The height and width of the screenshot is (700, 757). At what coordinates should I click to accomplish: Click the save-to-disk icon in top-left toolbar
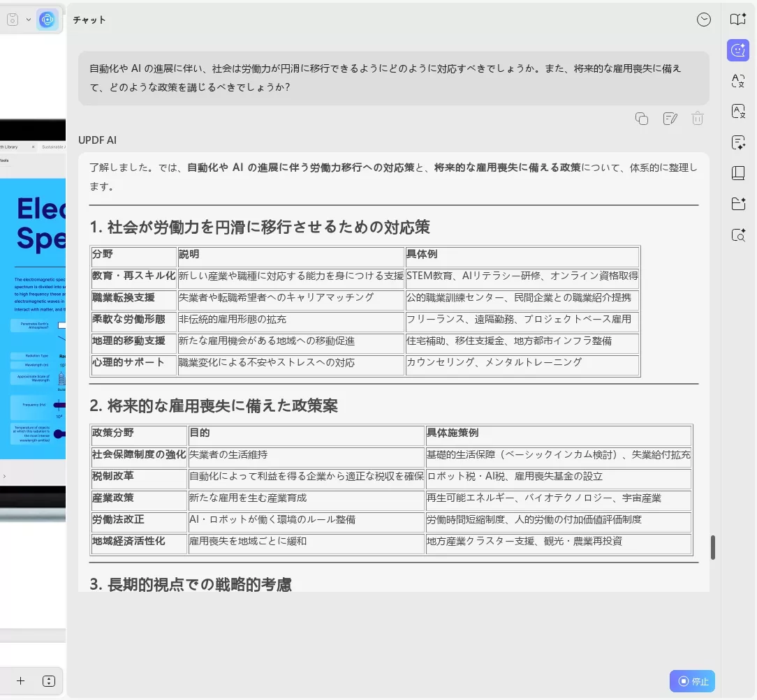tap(13, 20)
